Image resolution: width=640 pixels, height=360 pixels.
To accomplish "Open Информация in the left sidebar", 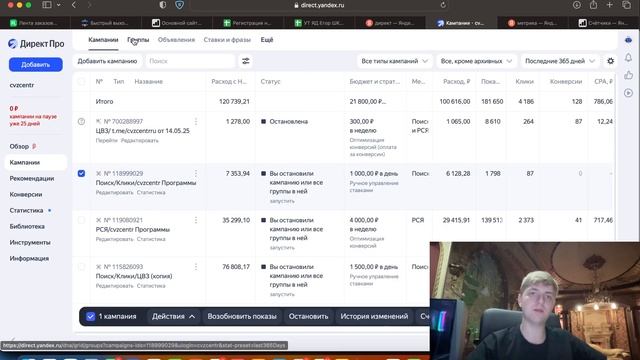I will pyautogui.click(x=29, y=258).
